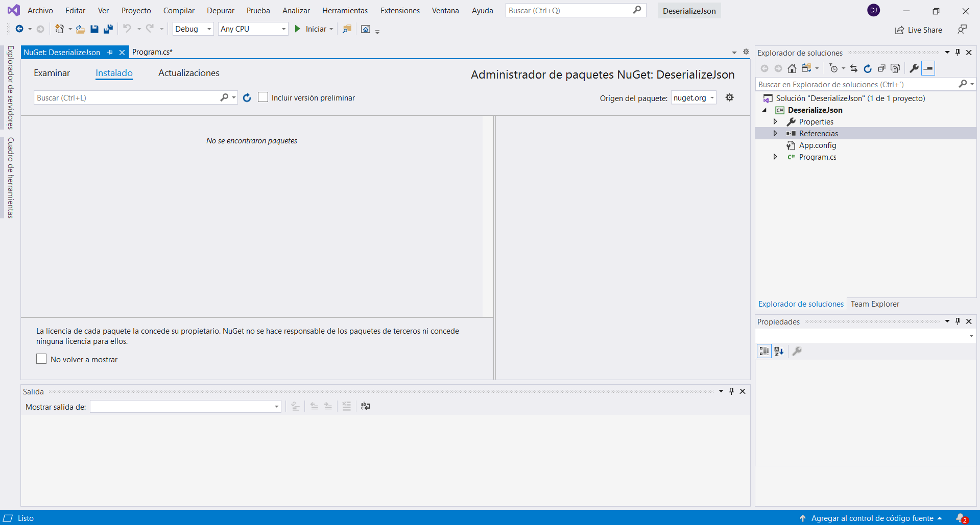Open Properties wrench in Solution Explorer toolbar
The image size is (980, 525).
click(x=914, y=68)
